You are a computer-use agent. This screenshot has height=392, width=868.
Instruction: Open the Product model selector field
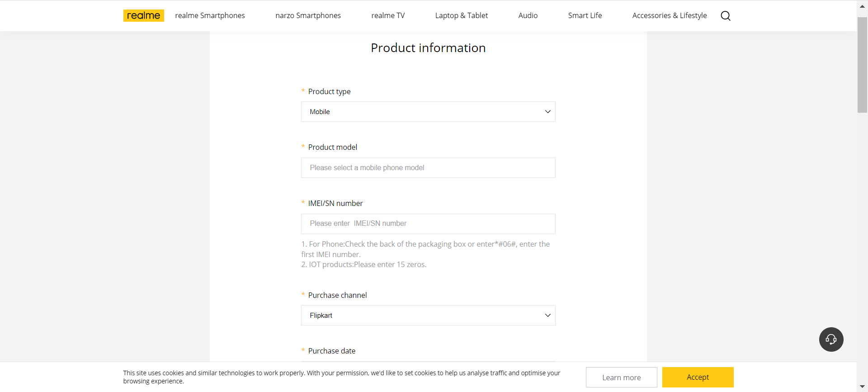coord(428,168)
